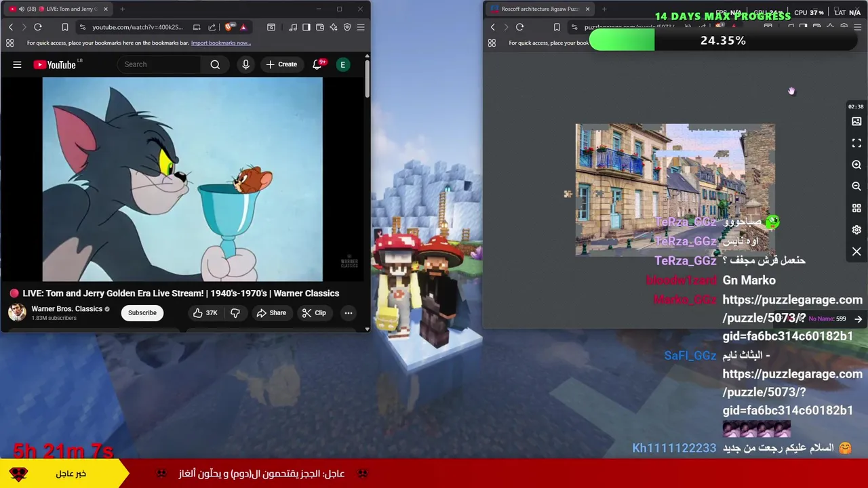Open site settings icon beside youtube.com address
This screenshot has width=868, height=488.
tap(82, 27)
